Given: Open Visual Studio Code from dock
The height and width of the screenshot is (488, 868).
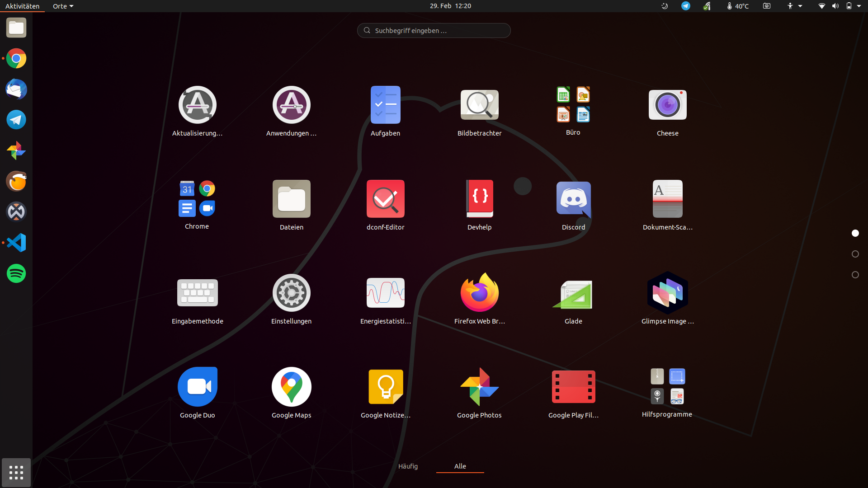Looking at the screenshot, I should click(16, 243).
